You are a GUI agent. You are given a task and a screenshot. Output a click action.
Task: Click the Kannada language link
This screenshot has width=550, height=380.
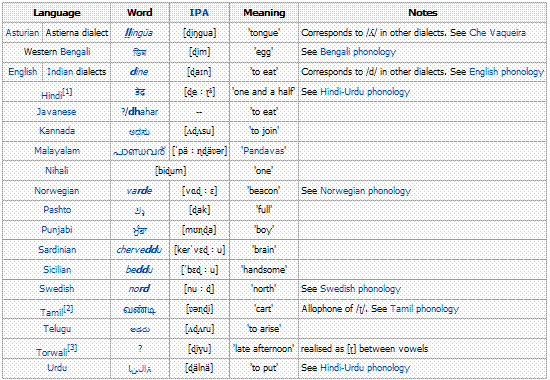[57, 131]
